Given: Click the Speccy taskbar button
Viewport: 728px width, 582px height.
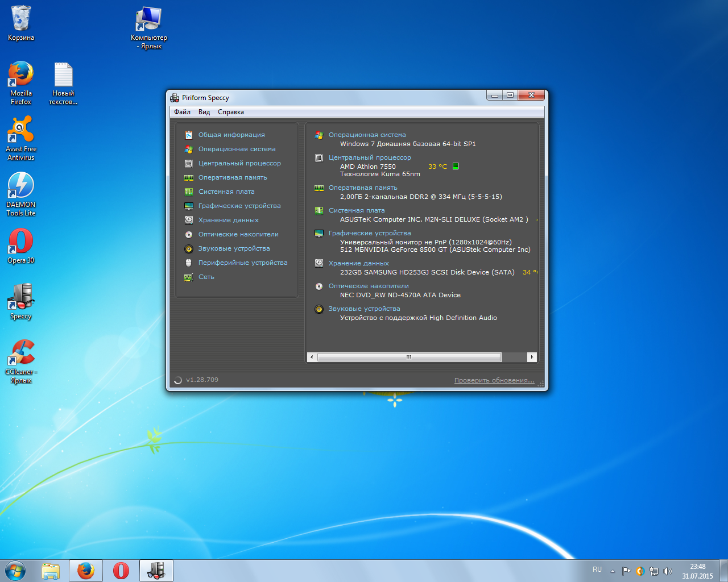Looking at the screenshot, I should (156, 571).
